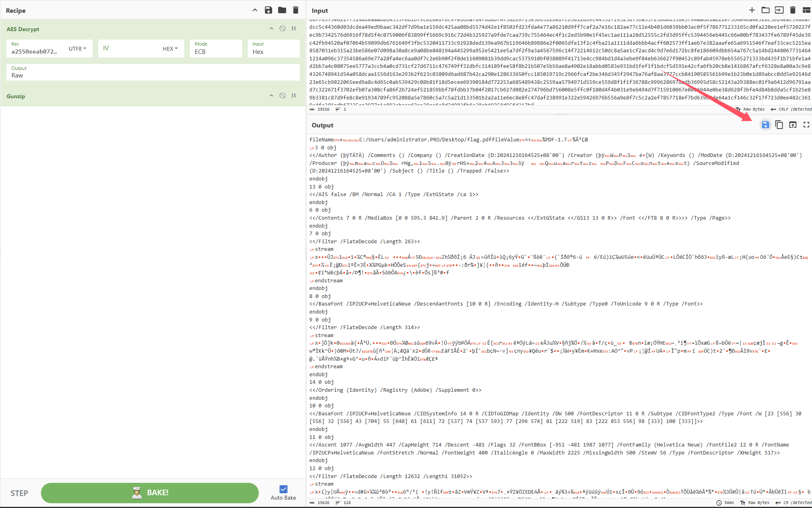Clear the recipe with the trash icon

296,10
